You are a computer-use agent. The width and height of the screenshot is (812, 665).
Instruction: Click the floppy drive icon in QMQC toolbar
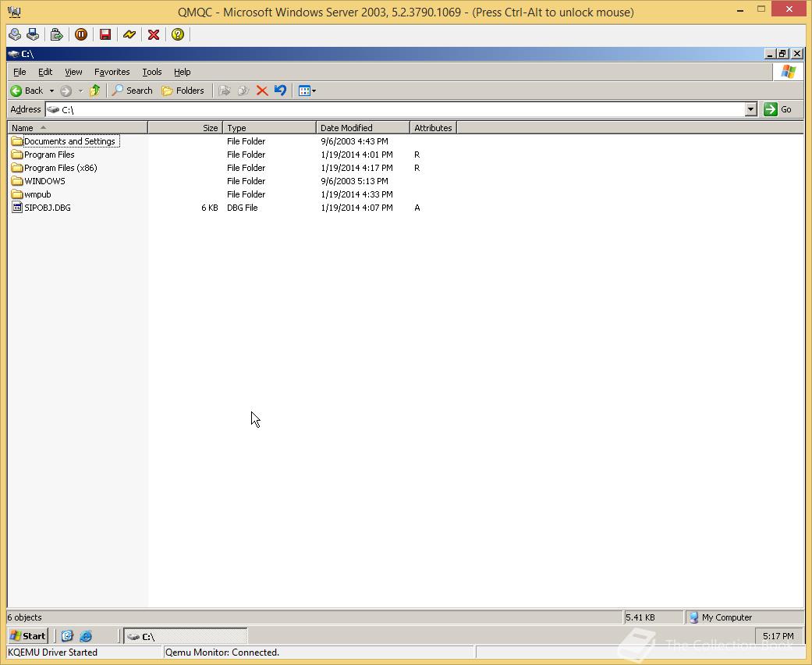(33, 34)
